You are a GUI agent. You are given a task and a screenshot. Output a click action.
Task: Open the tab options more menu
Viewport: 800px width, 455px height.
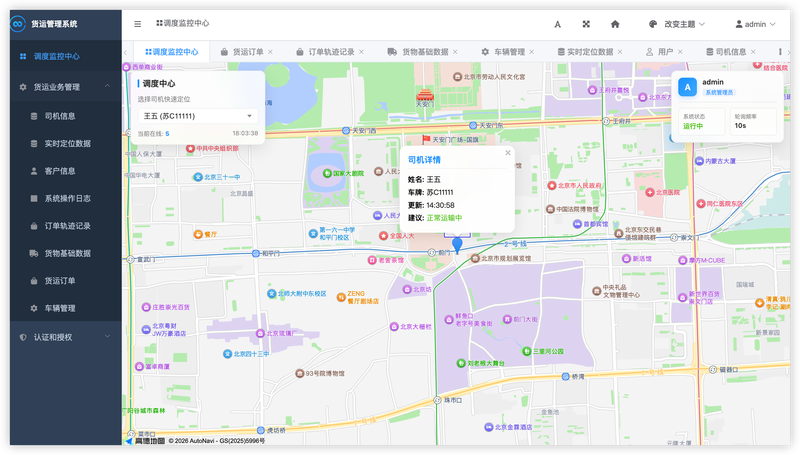tap(780, 52)
